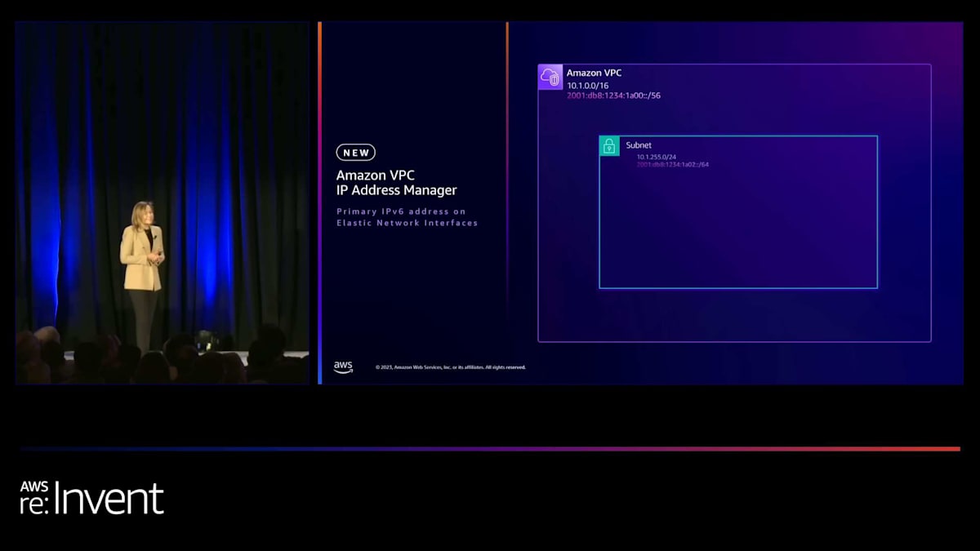Click the 'Amazon VPC' label in the diagram
Image resolution: width=980 pixels, height=551 pixels.
pyautogui.click(x=595, y=73)
